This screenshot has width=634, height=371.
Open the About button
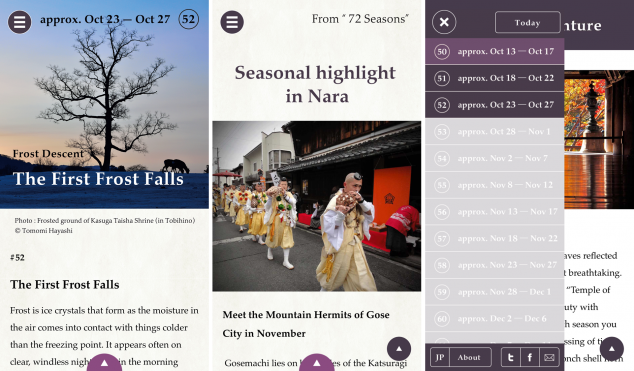[469, 357]
